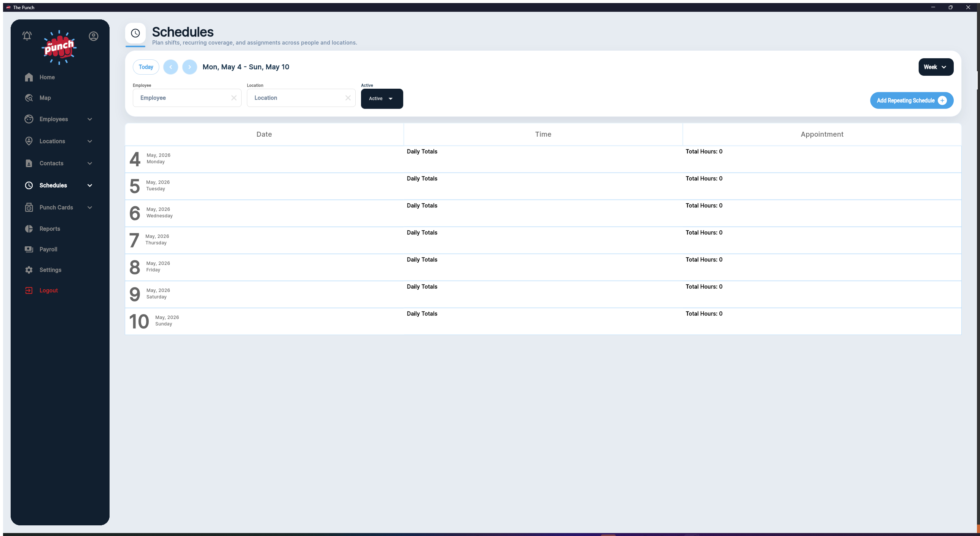
Task: Minimize The Punch window
Action: pyautogui.click(x=933, y=7)
